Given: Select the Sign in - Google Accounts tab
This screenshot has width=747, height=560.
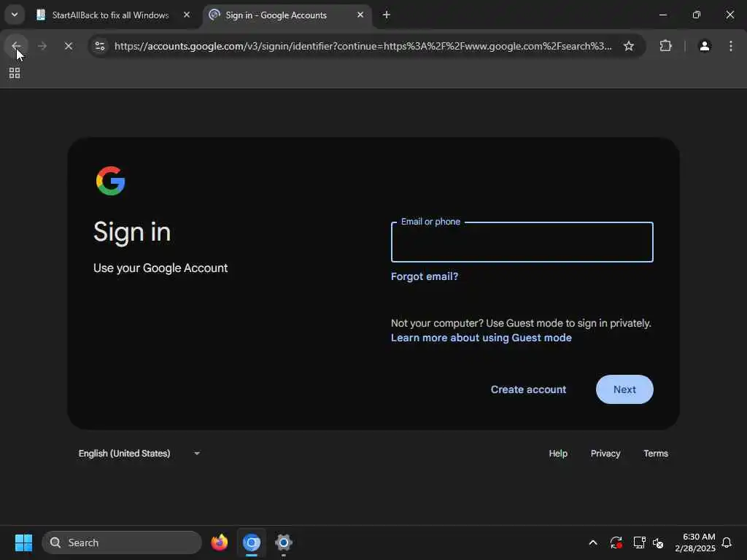Looking at the screenshot, I should coord(276,15).
